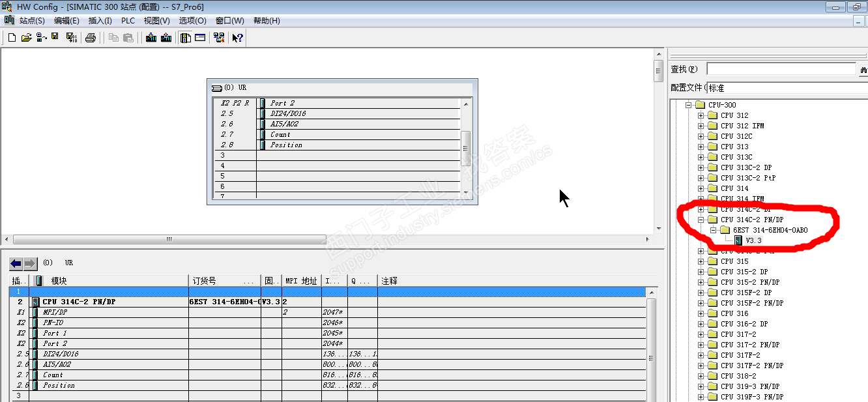
Task: Navigate back with the left arrow button
Action: click(x=16, y=263)
